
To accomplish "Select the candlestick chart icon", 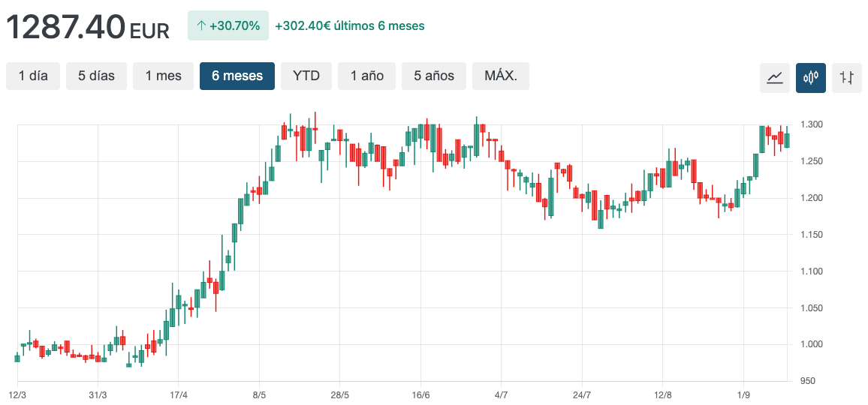I will coord(811,77).
